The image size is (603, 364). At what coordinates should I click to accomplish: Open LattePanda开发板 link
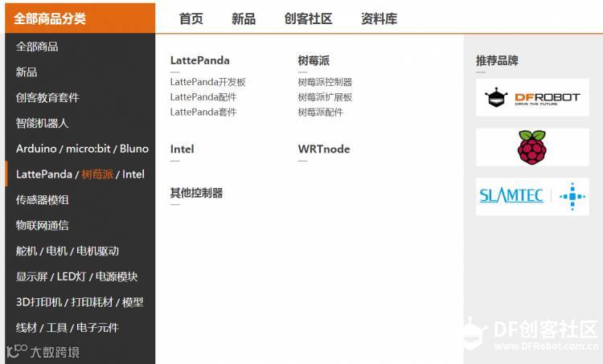(207, 82)
